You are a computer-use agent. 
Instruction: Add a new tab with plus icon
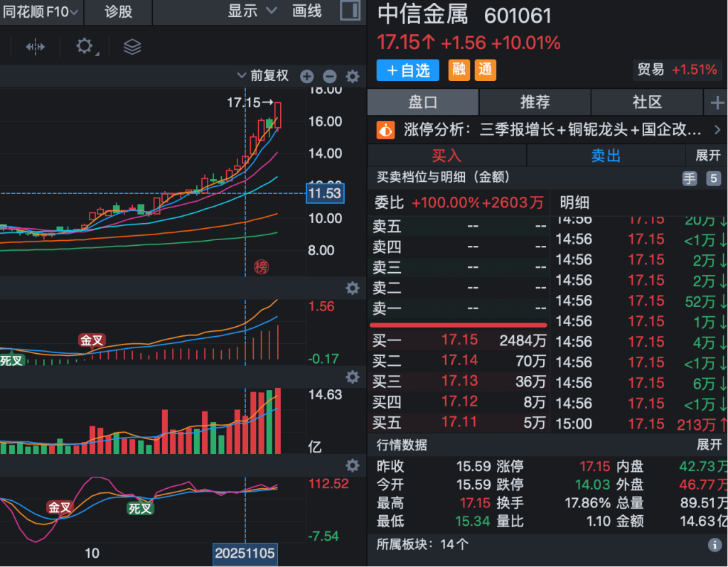click(x=716, y=103)
